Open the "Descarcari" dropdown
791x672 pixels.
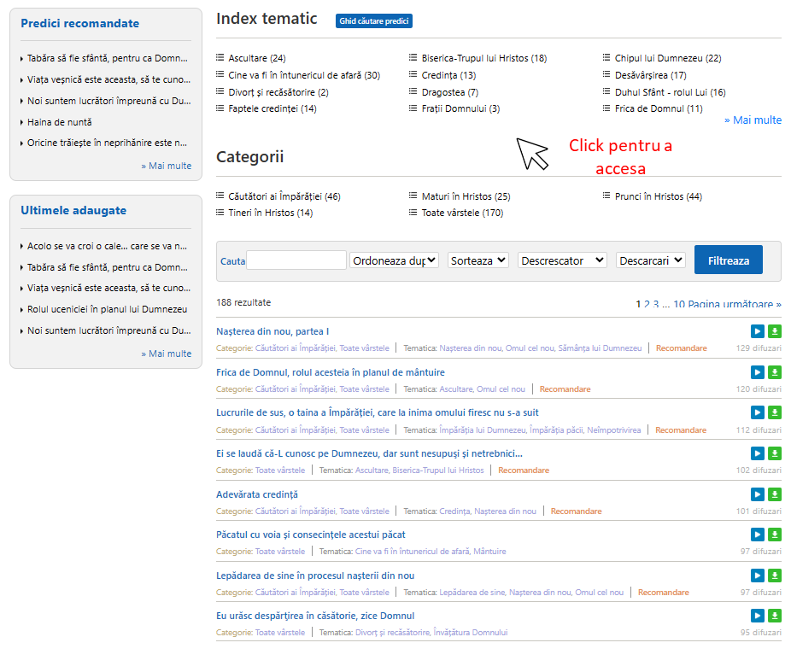point(650,260)
